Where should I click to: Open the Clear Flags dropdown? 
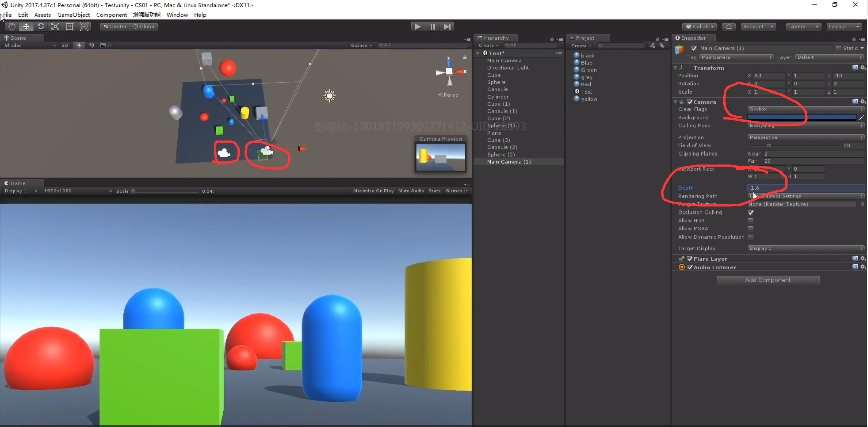(805, 109)
